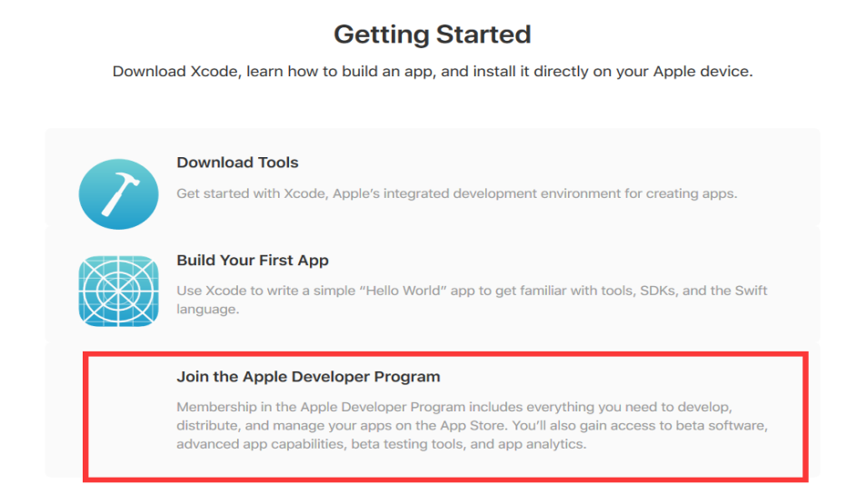Click the word "language." under Build Your First App

[208, 309]
